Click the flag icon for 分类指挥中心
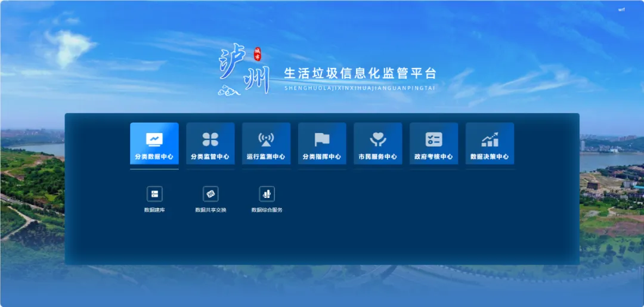The image size is (644, 307). coord(322,139)
